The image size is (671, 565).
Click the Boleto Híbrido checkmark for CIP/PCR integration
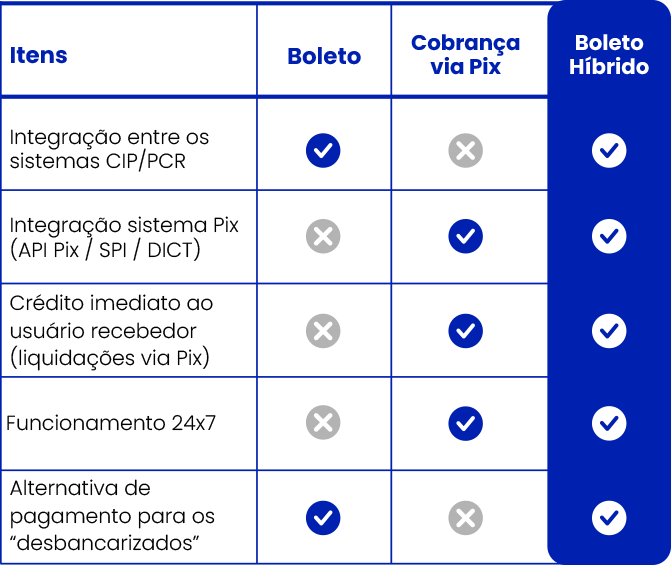pyautogui.click(x=609, y=150)
